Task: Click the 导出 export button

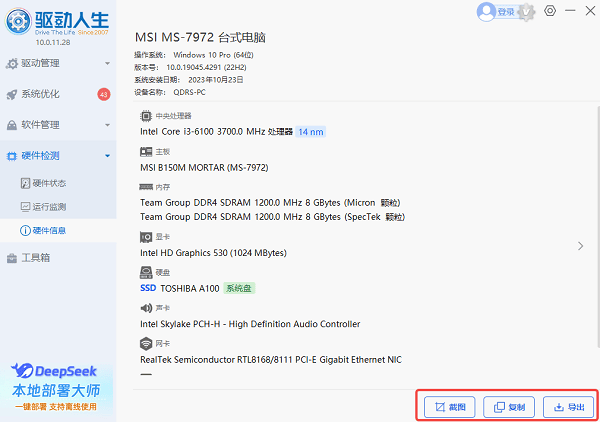Action: (x=567, y=407)
